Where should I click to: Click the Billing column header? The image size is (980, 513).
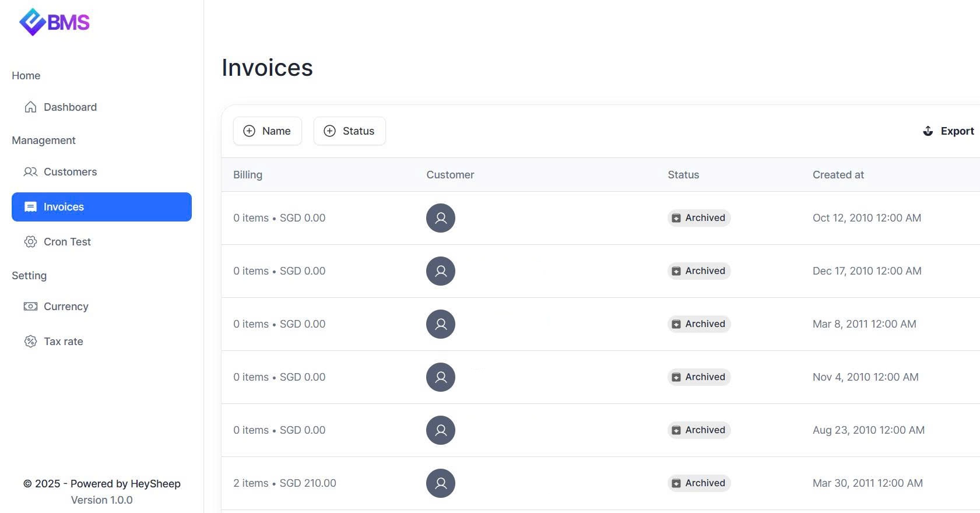[248, 175]
